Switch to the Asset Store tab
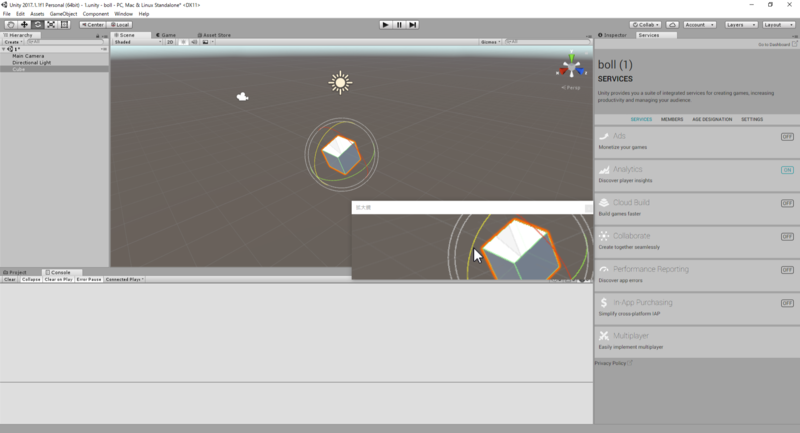Image resolution: width=800 pixels, height=433 pixels. (214, 35)
